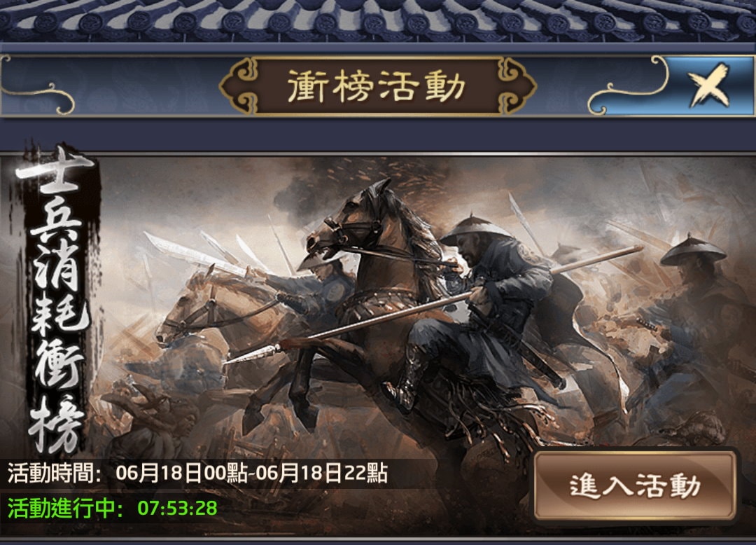Image resolution: width=756 pixels, height=545 pixels.
Task: Click the 活動進行中 green label
Action: (x=65, y=508)
